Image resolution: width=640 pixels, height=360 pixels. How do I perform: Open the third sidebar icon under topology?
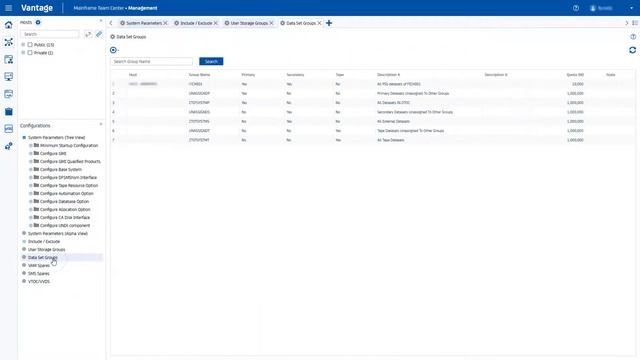pyautogui.click(x=9, y=60)
